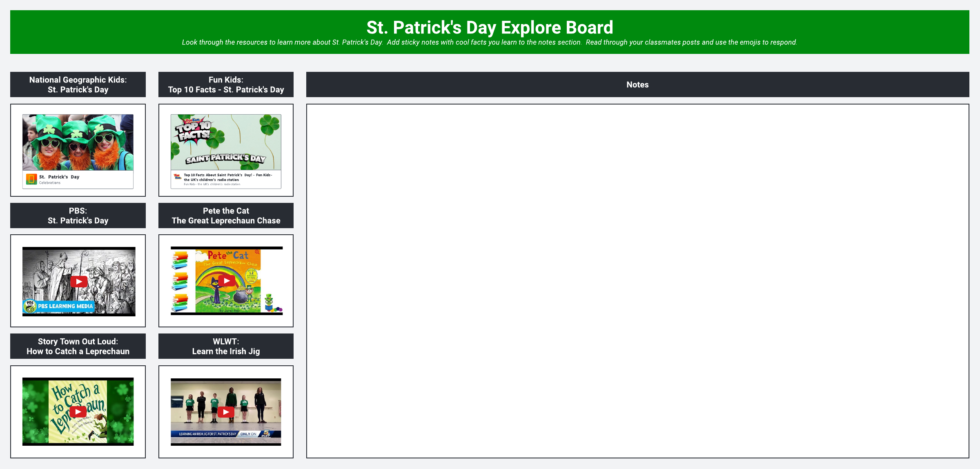Click the PBS Learning Media logo badge
This screenshot has width=980, height=469.
pos(59,306)
